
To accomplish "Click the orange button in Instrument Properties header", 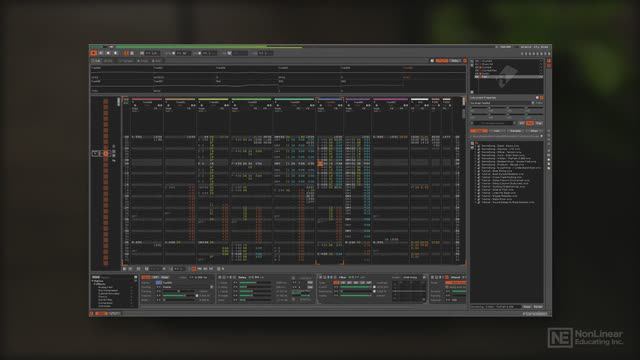I will pyautogui.click(x=542, y=98).
